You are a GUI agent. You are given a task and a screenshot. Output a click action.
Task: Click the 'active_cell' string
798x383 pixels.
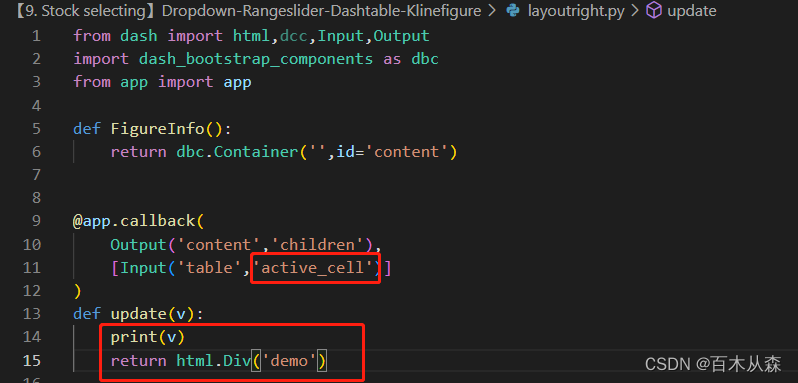[x=312, y=268]
